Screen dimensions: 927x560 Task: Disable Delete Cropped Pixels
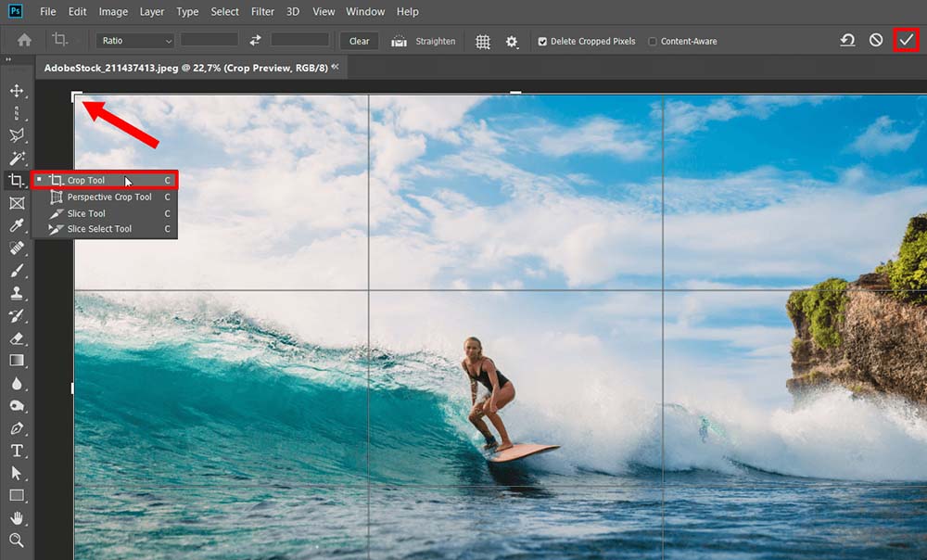(541, 41)
